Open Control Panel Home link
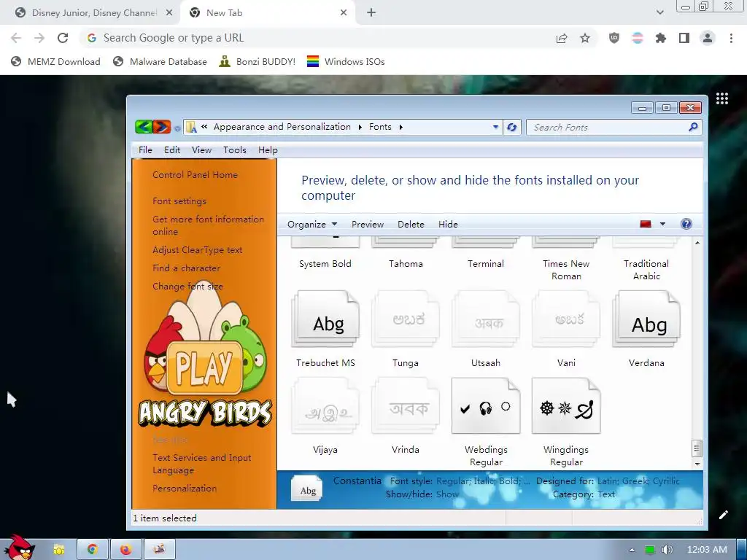The height and width of the screenshot is (560, 747). click(195, 175)
